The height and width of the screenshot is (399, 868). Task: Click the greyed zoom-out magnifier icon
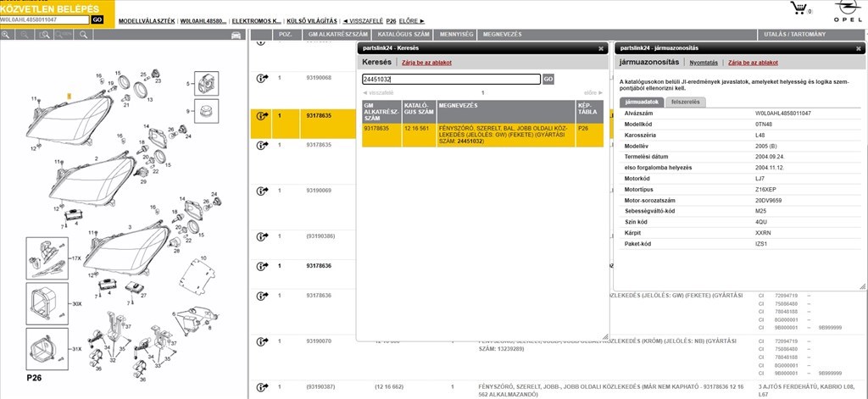[25, 35]
